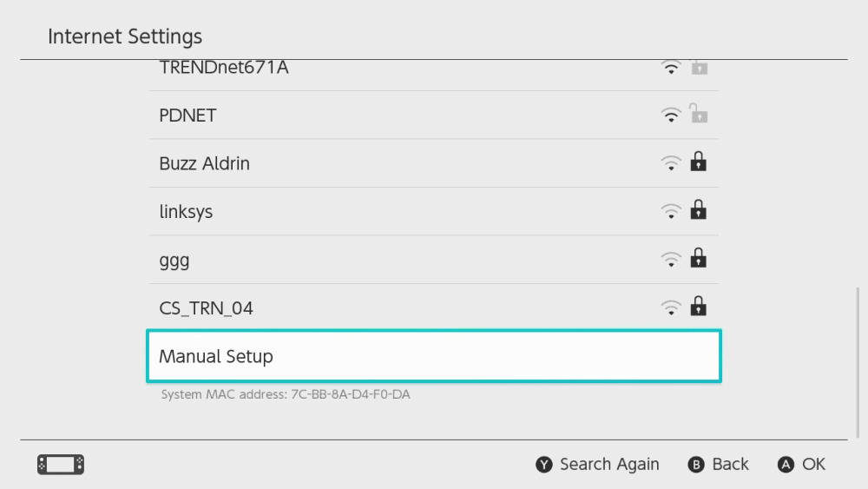Click the System MAC address text

coord(286,395)
